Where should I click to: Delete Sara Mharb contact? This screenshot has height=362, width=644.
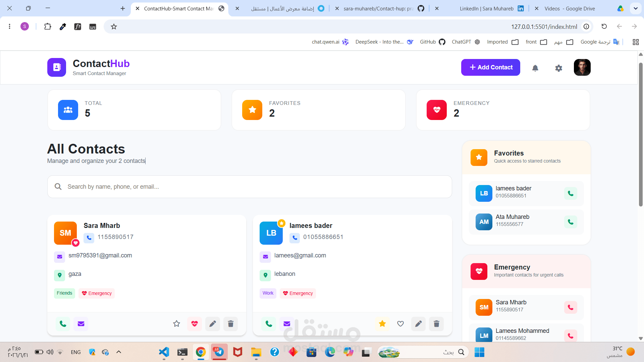[231, 324]
